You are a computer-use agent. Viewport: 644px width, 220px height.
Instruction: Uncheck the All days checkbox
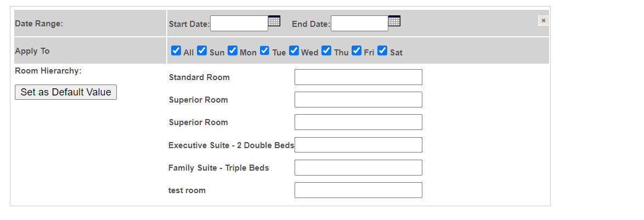(x=176, y=50)
